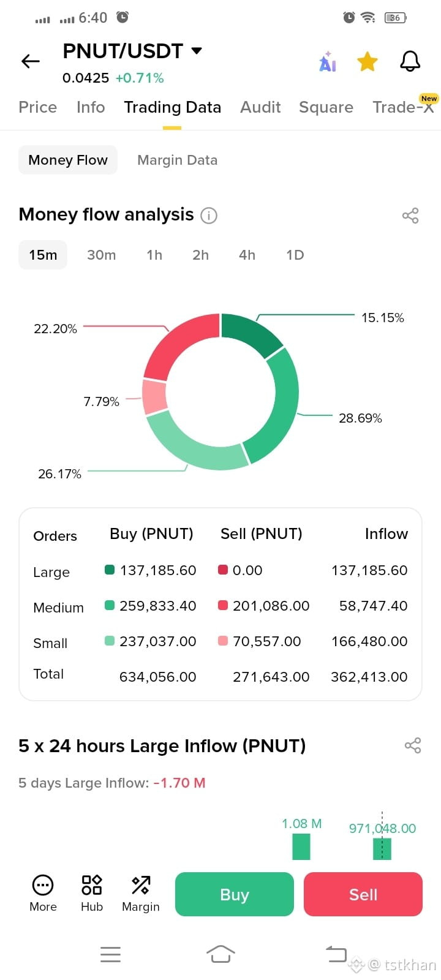Expand the PNUT/USDT pair dropdown
441x980 pixels.
(x=197, y=51)
